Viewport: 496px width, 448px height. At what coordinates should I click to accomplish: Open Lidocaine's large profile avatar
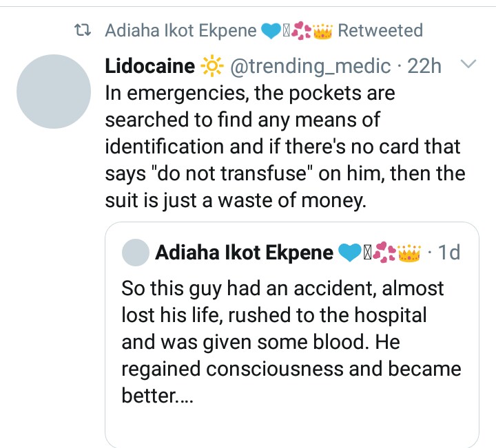[x=54, y=92]
